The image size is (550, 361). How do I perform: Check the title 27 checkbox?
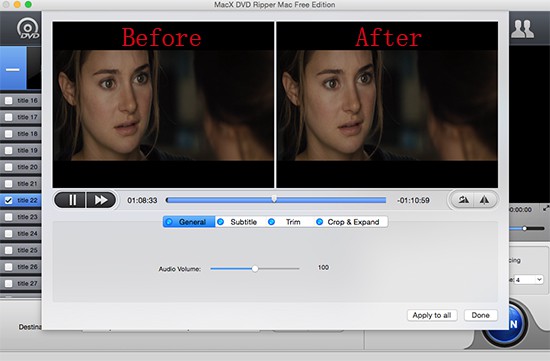(8, 283)
